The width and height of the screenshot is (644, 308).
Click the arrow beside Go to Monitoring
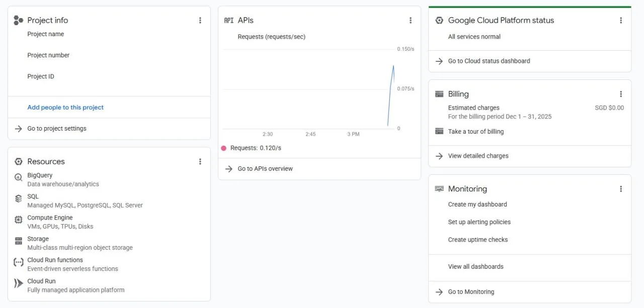tap(439, 292)
